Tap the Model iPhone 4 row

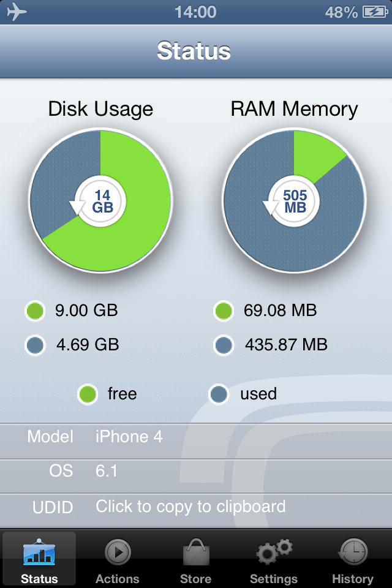coord(196,437)
